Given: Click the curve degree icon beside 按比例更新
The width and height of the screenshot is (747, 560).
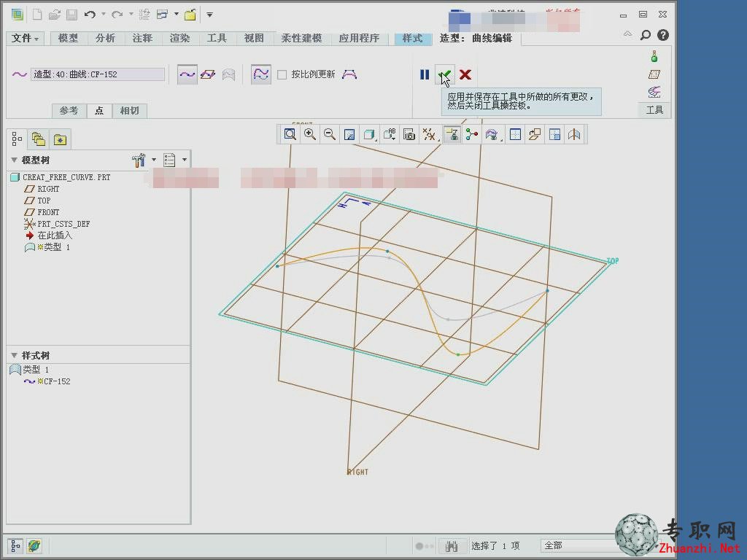Looking at the screenshot, I should (349, 74).
